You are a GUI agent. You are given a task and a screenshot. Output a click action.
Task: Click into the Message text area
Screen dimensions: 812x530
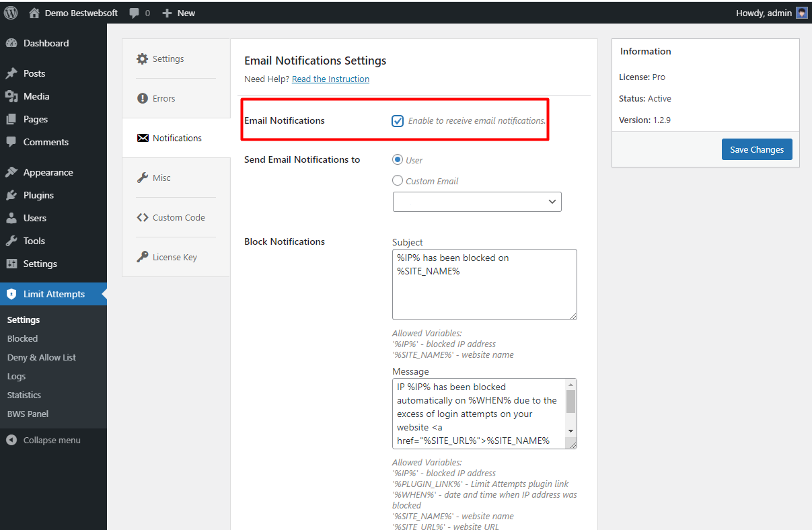pos(479,414)
